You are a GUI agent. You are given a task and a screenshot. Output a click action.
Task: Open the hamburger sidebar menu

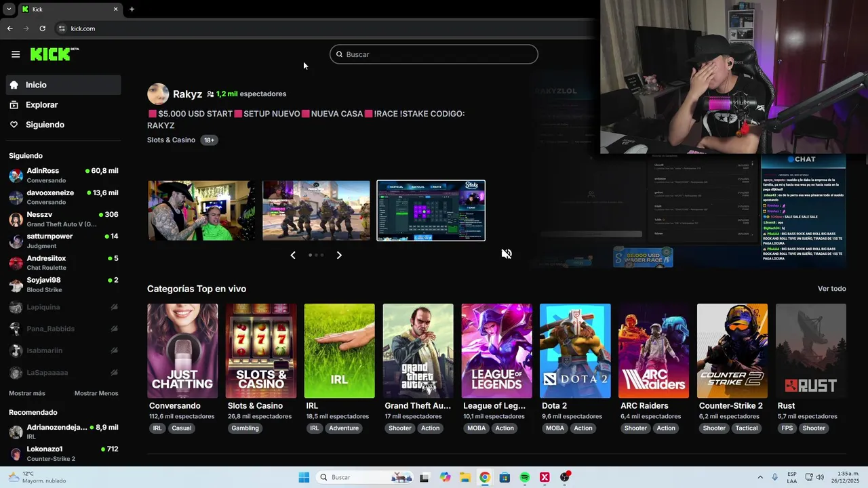pos(16,54)
